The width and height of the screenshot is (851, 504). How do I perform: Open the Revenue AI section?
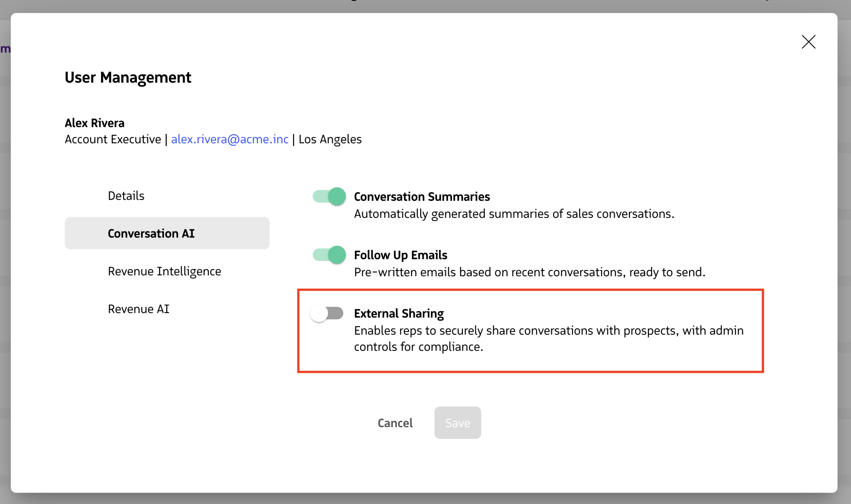tap(138, 309)
